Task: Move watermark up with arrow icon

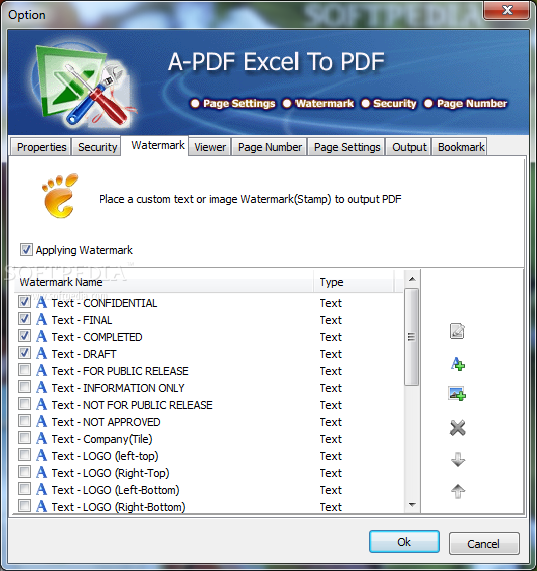Action: [x=458, y=491]
